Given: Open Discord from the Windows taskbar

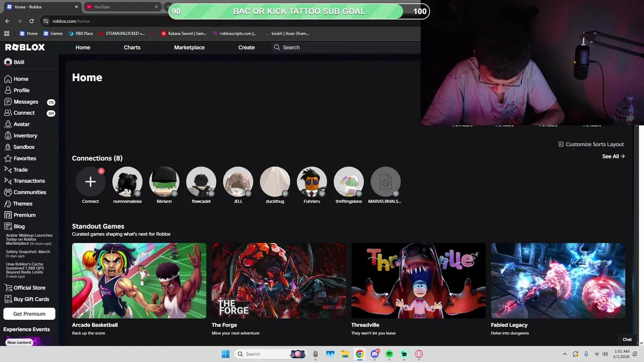Looking at the screenshot, I should tap(374, 354).
